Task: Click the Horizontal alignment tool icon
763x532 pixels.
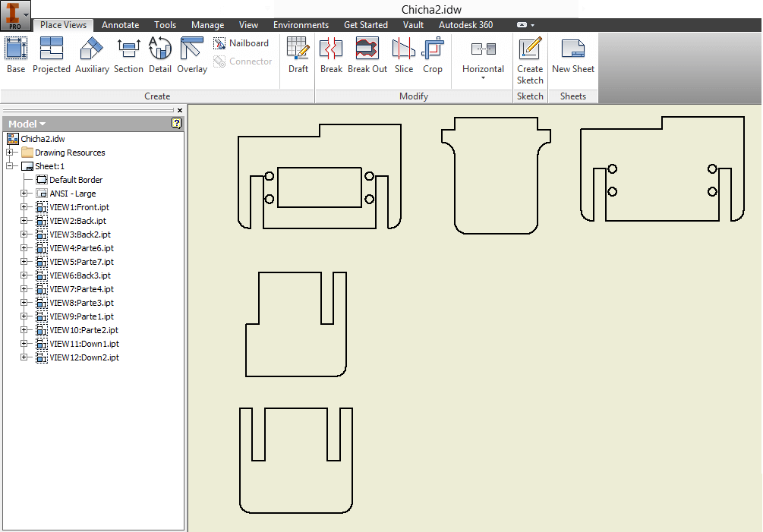Action: (483, 49)
